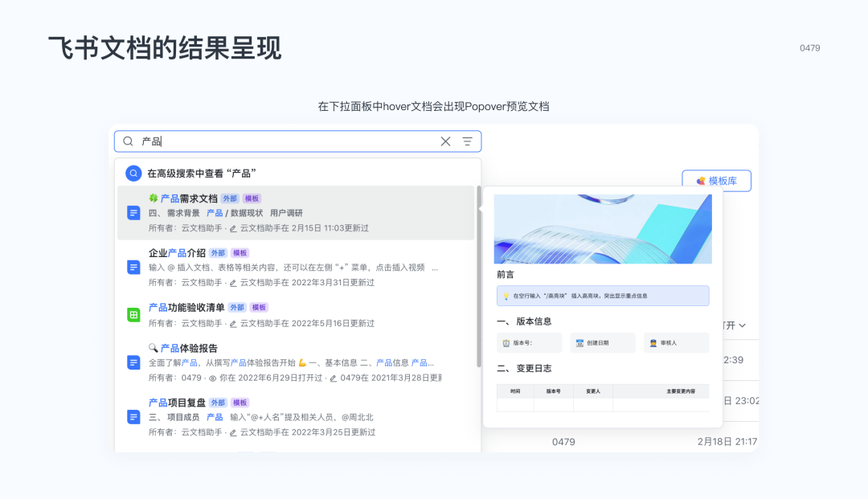Click the 模板 tag on 产品需求文档
Viewport: 868px width, 499px height.
[252, 198]
